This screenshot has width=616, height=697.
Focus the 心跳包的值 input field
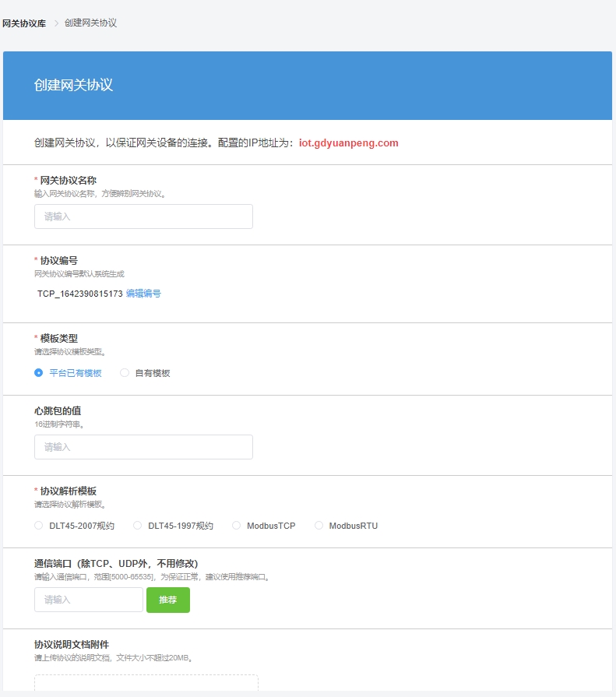coord(143,447)
